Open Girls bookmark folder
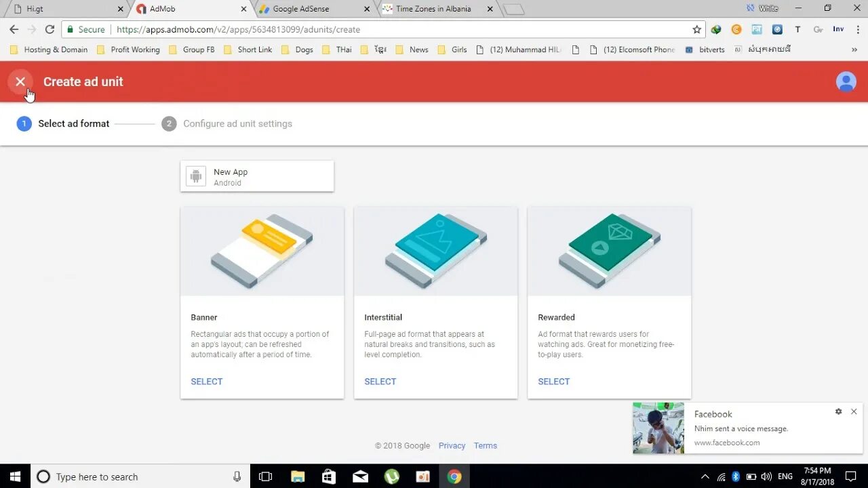This screenshot has width=868, height=488. point(452,49)
